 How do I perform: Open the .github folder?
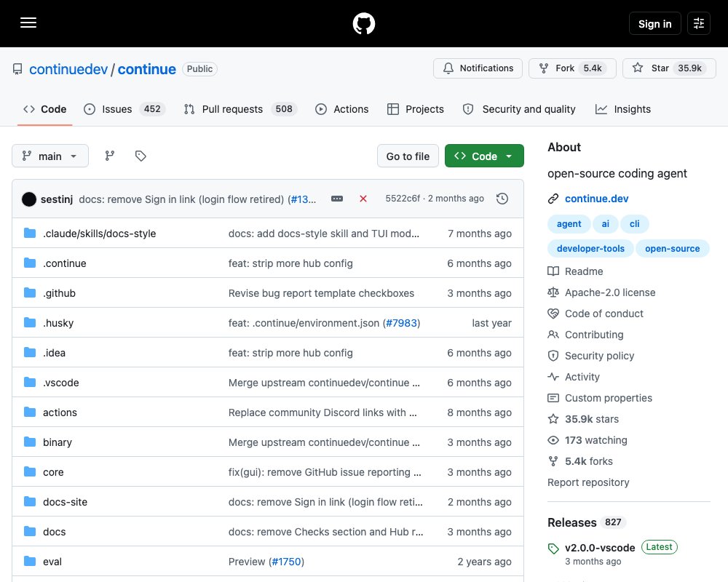(60, 293)
